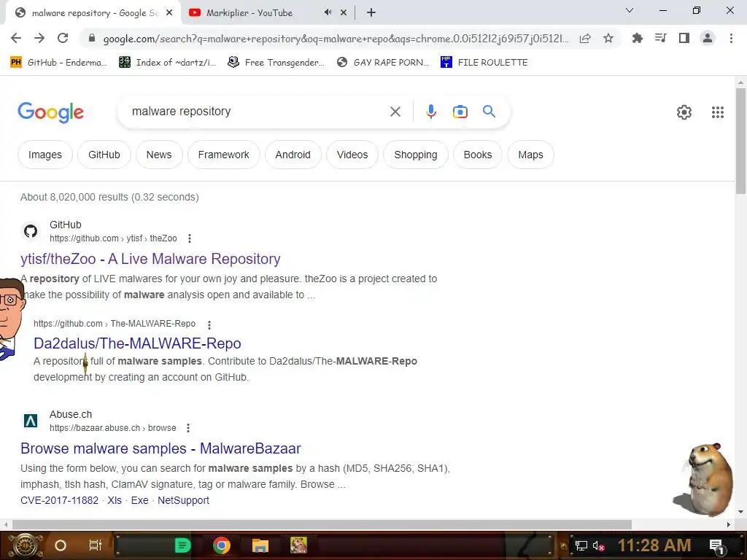Viewport: 747px width, 560px height.
Task: Submit search with the magnifying glass icon
Action: coord(489,112)
